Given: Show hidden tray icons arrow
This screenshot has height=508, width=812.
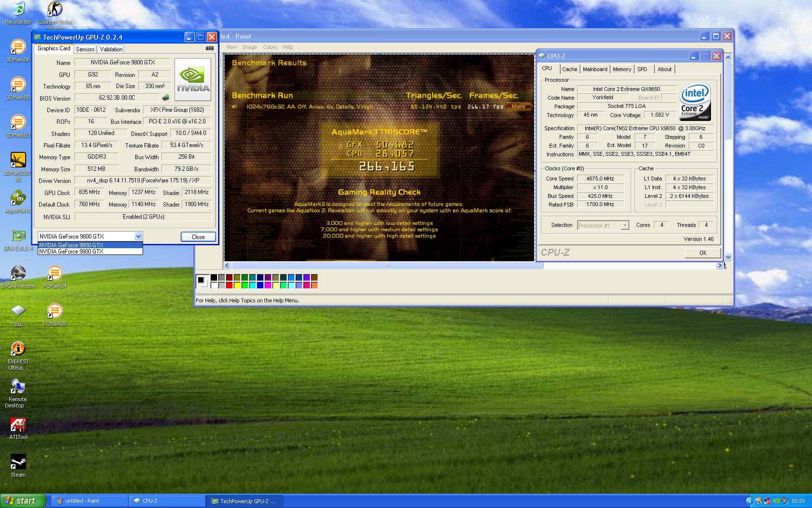Looking at the screenshot, I should (x=750, y=501).
